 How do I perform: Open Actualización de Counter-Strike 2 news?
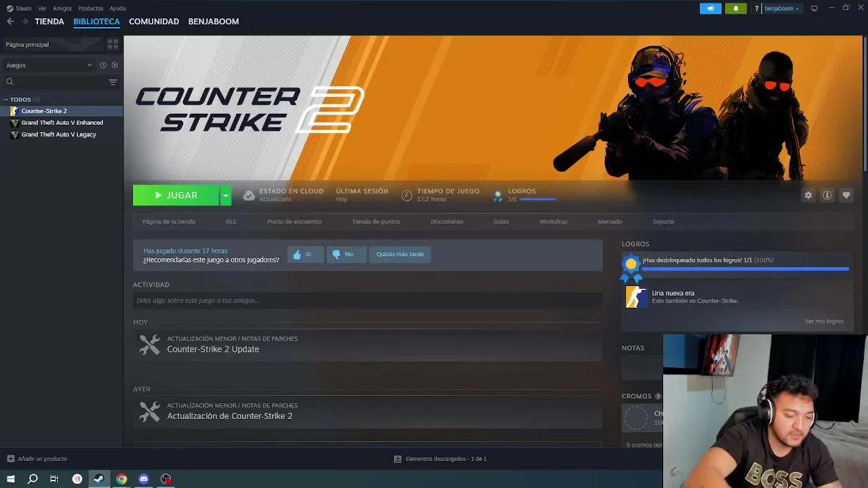(368, 411)
